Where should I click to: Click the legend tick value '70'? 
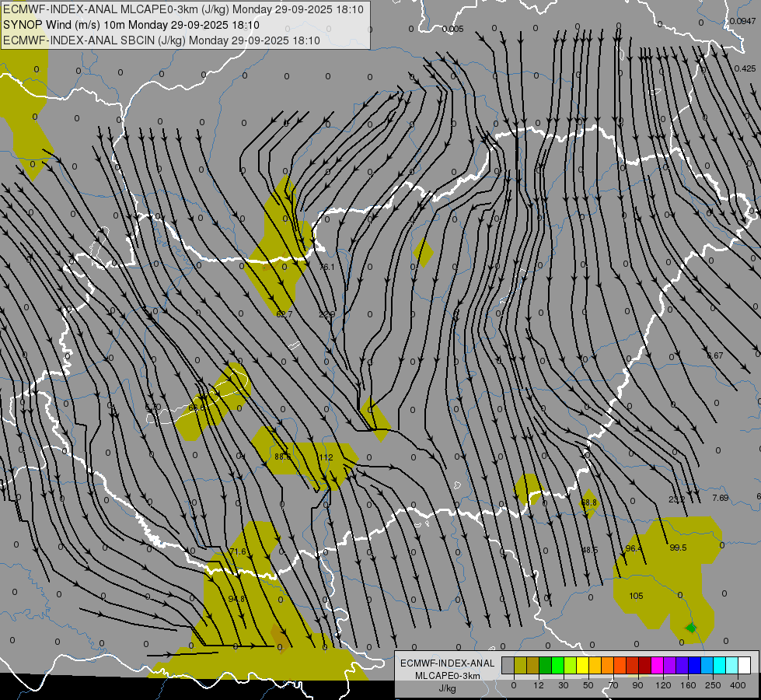tap(613, 685)
